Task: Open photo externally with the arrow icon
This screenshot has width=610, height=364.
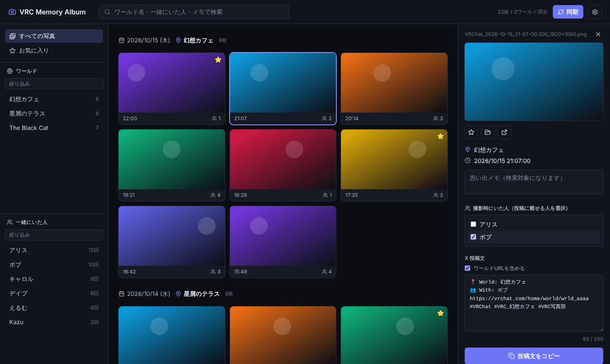Action: [x=505, y=132]
